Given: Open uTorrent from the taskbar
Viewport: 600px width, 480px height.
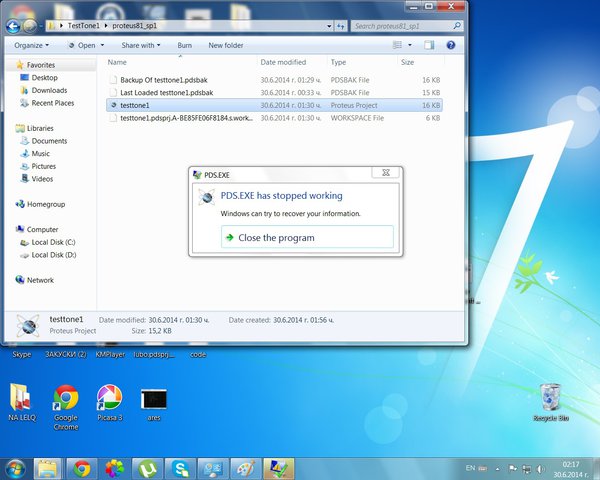Looking at the screenshot, I should 148,469.
